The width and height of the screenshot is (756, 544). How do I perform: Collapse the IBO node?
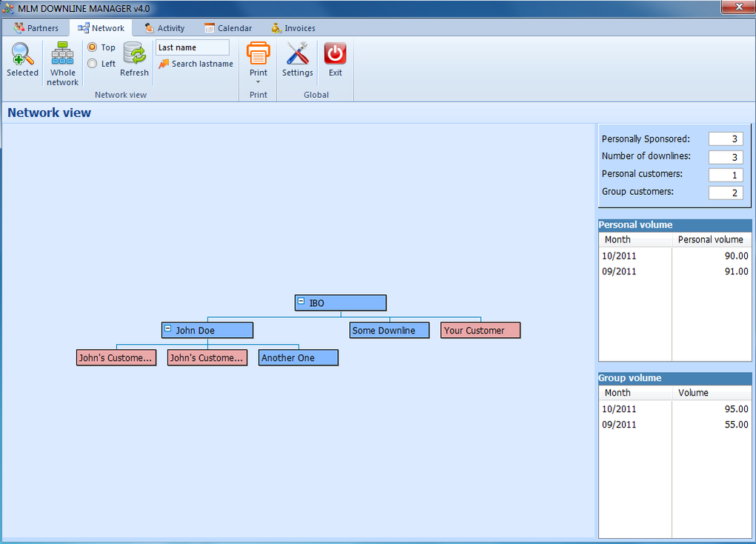pyautogui.click(x=301, y=301)
